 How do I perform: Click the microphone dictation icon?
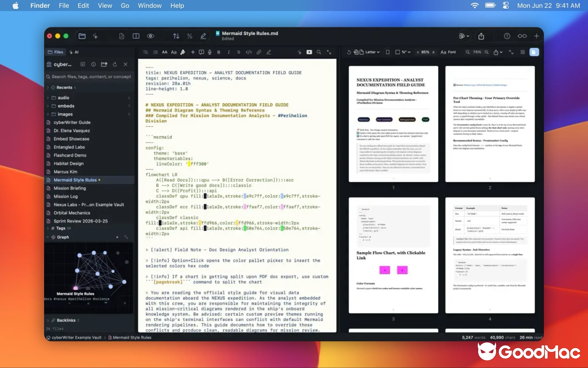[x=209, y=52]
